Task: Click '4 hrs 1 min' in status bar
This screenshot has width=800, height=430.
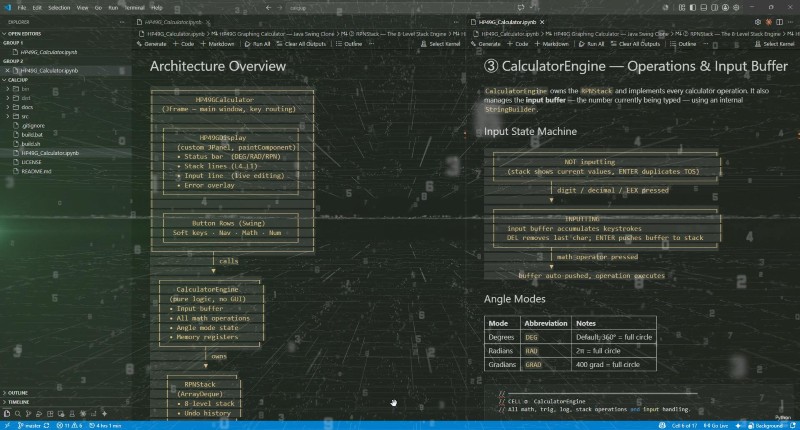Action: (x=105, y=425)
